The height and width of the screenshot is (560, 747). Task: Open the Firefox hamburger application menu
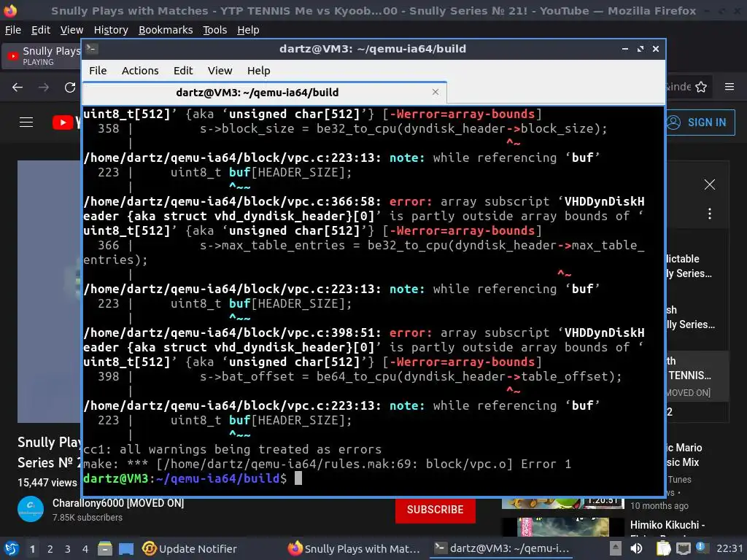729,87
